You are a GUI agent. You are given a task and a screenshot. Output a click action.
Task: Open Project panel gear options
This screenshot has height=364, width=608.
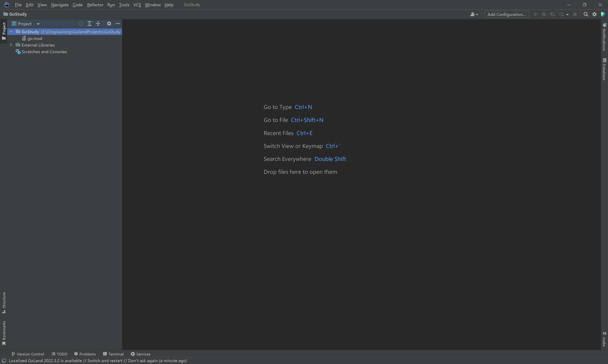tap(109, 24)
